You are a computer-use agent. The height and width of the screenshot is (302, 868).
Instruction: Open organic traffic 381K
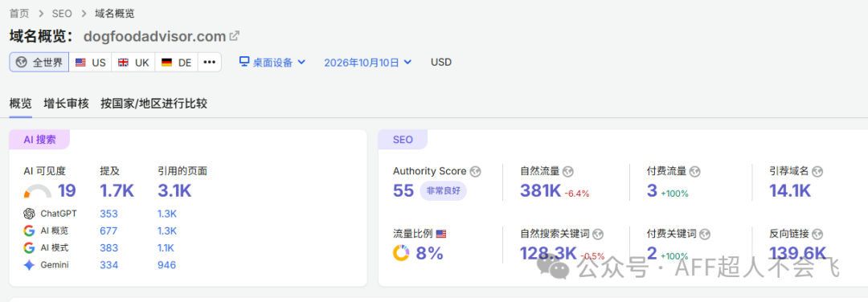pos(541,191)
